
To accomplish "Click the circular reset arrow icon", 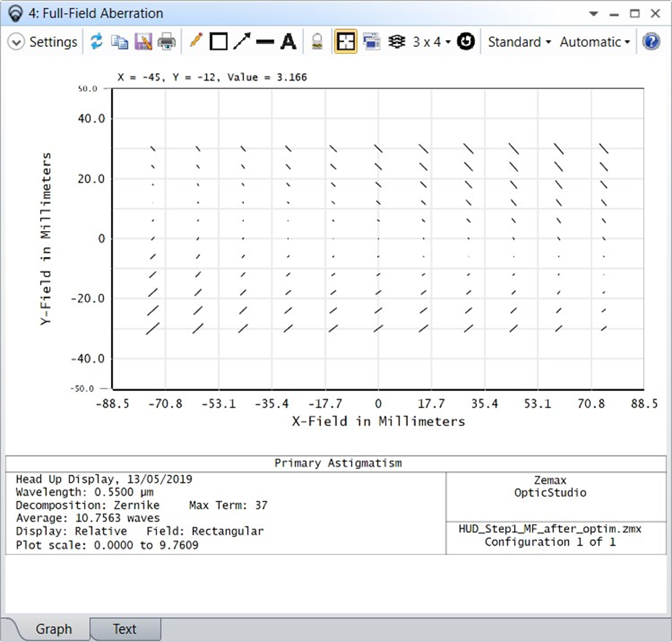I will 466,42.
